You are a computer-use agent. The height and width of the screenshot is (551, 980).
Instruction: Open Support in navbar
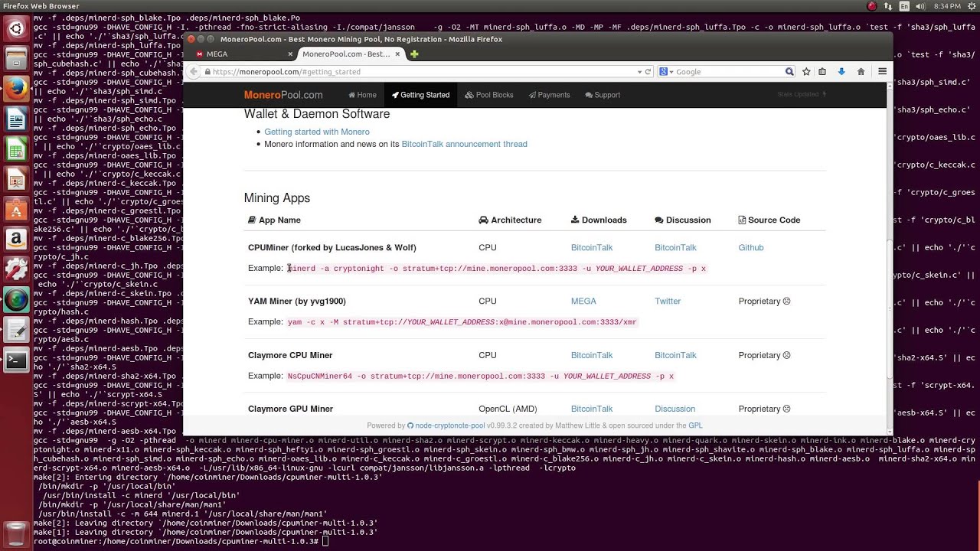(603, 95)
